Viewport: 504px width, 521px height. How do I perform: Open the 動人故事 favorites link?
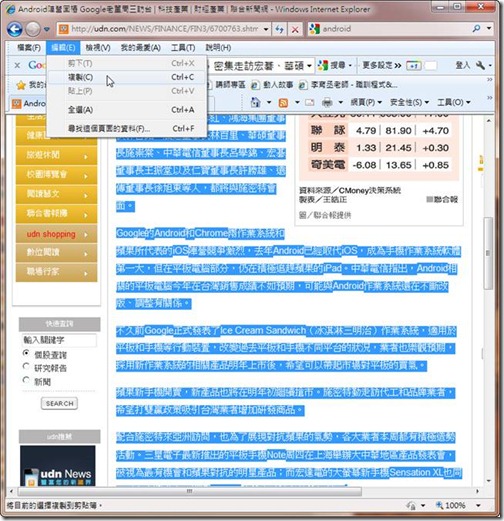(x=272, y=85)
